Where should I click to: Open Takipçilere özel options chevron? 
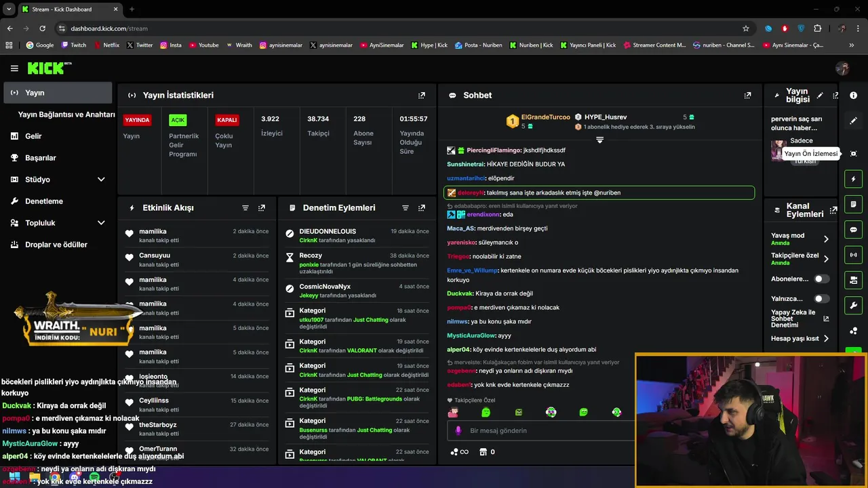(x=826, y=259)
